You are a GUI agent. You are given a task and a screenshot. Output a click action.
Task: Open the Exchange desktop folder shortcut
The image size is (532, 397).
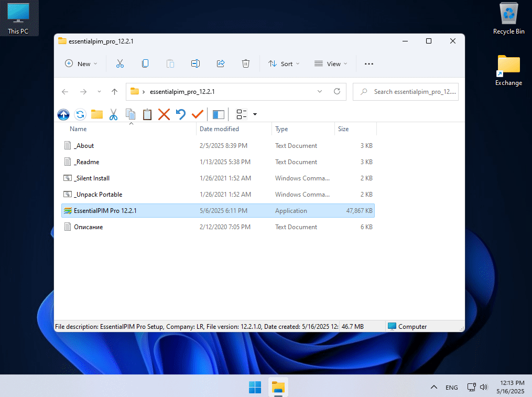[x=508, y=71]
